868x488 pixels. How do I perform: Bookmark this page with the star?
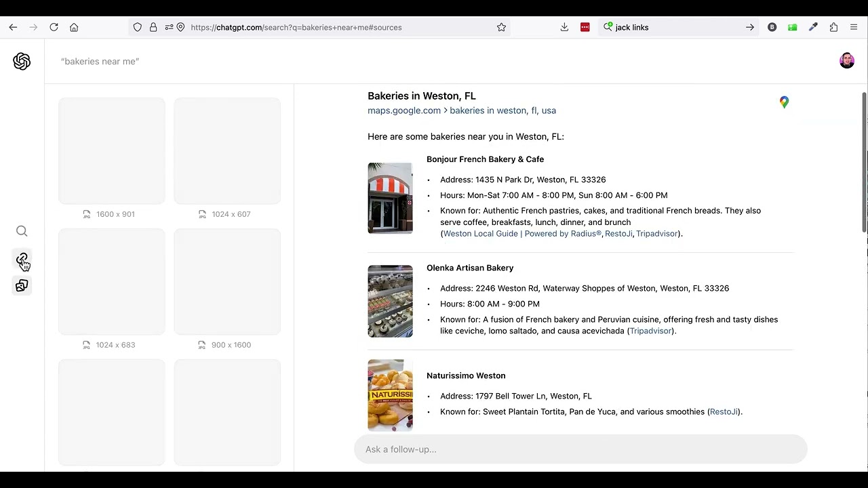point(501,27)
